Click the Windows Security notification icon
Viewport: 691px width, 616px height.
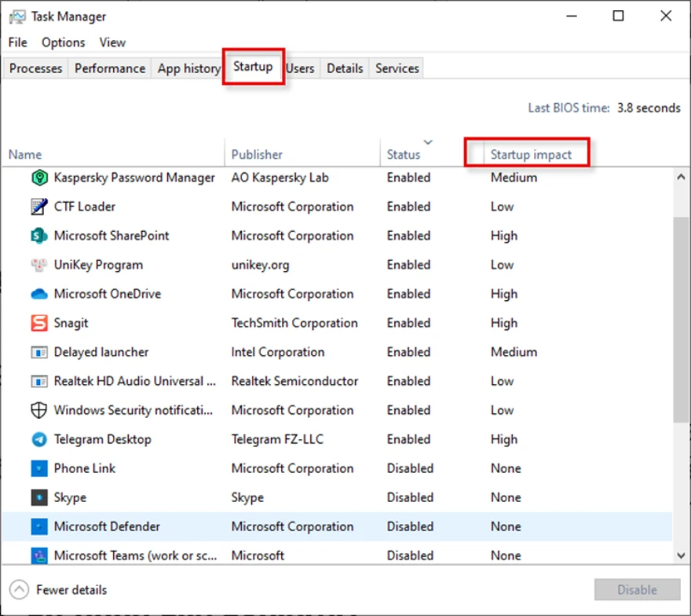(39, 410)
